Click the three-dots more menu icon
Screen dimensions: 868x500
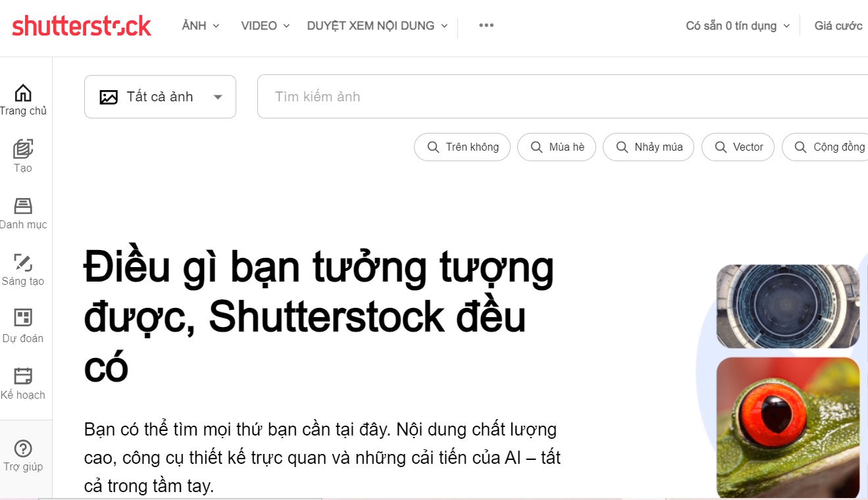[486, 26]
